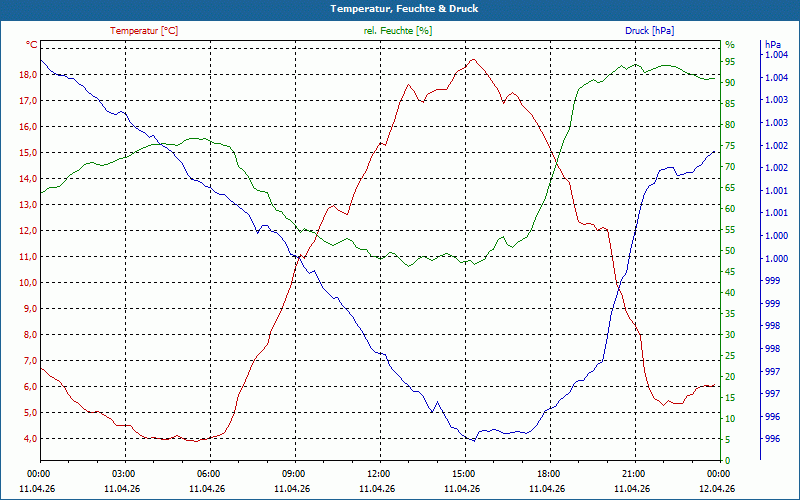This screenshot has width=800, height=500.
Task: Select the green rel. Feuchte [%] legend label
Action: 397,31
